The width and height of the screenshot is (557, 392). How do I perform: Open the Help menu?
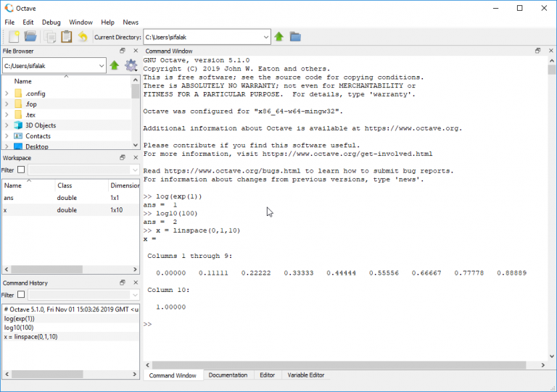click(107, 22)
